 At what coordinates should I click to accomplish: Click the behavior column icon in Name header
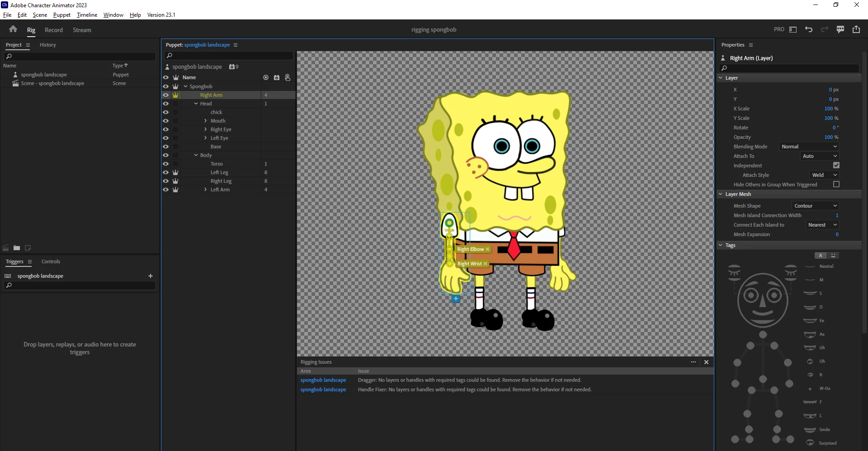(277, 77)
